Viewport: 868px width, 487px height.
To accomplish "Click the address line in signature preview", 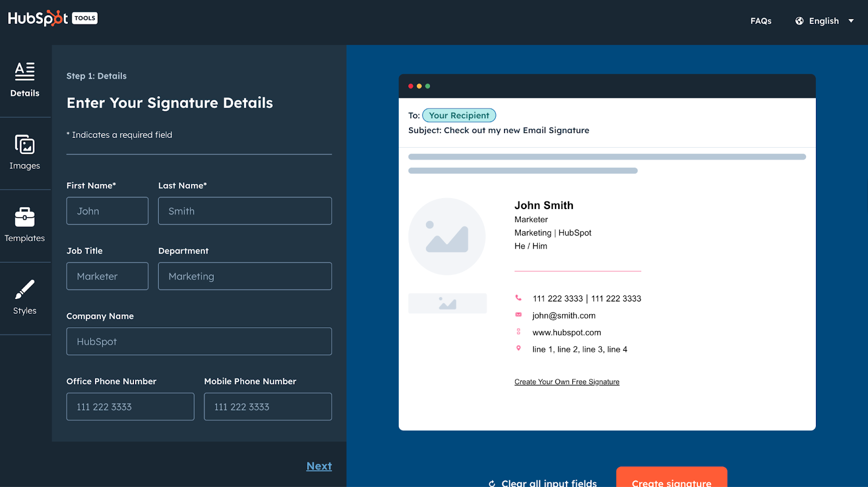I will click(579, 349).
